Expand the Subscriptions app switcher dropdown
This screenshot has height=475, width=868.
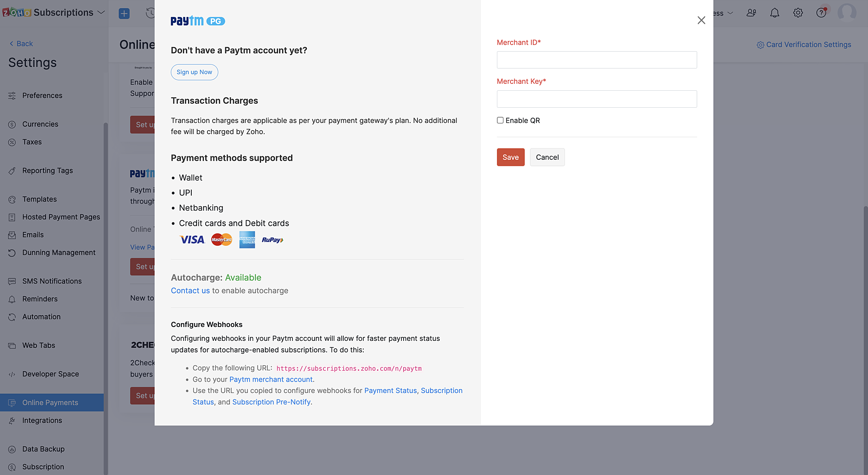[x=101, y=13]
